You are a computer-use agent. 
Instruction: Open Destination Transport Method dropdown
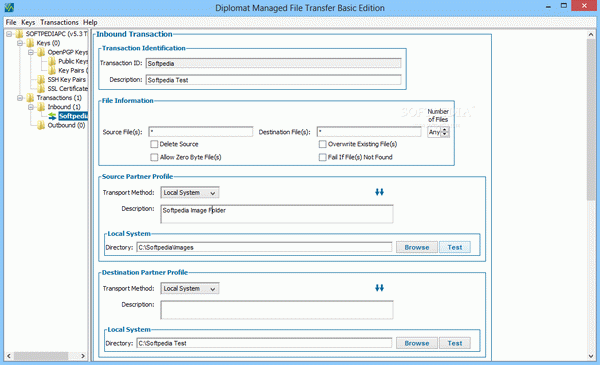click(190, 289)
